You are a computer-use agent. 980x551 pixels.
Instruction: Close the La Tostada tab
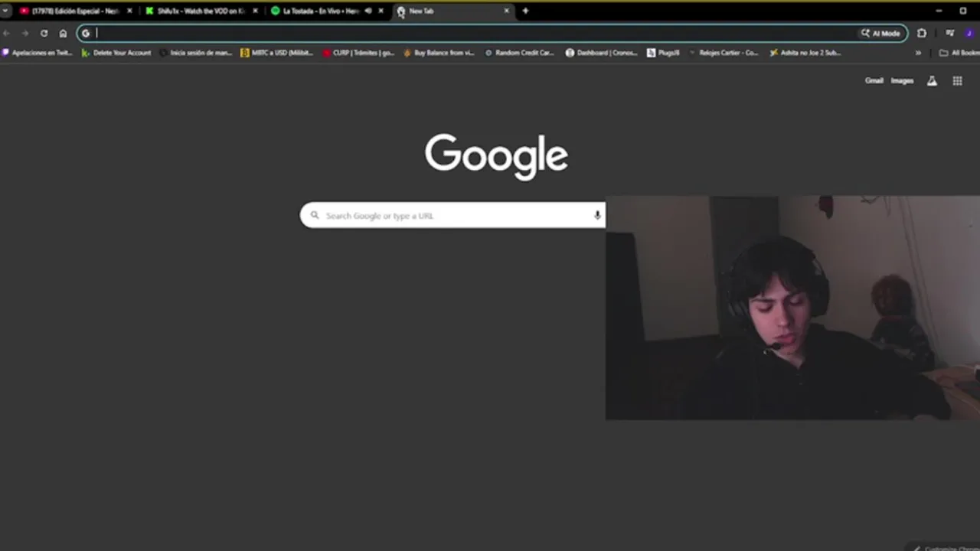(x=381, y=11)
